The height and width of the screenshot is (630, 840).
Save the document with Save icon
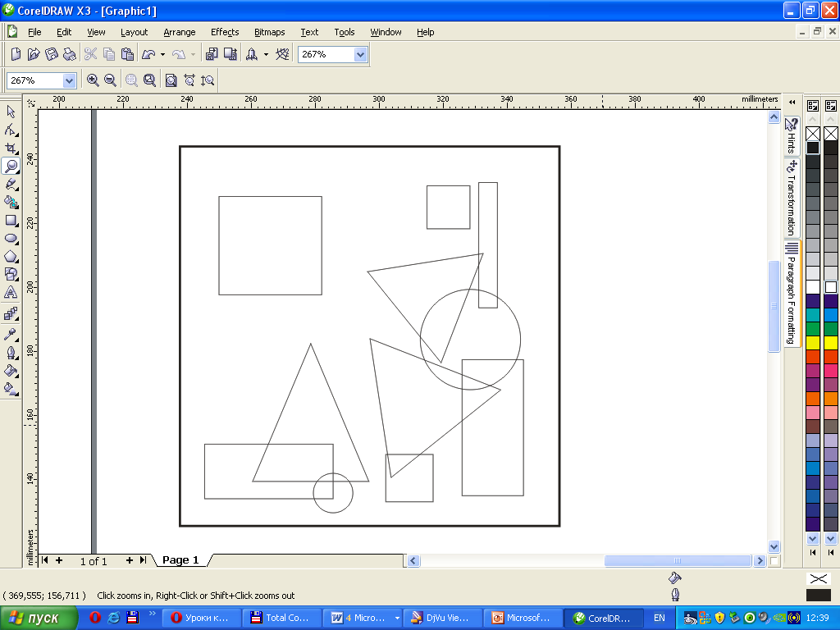pos(52,54)
